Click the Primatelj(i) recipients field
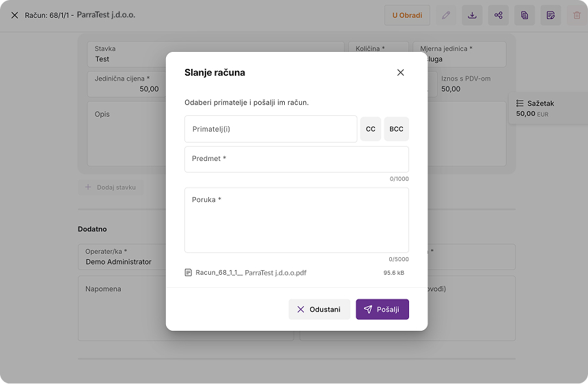588x384 pixels. [x=270, y=129]
